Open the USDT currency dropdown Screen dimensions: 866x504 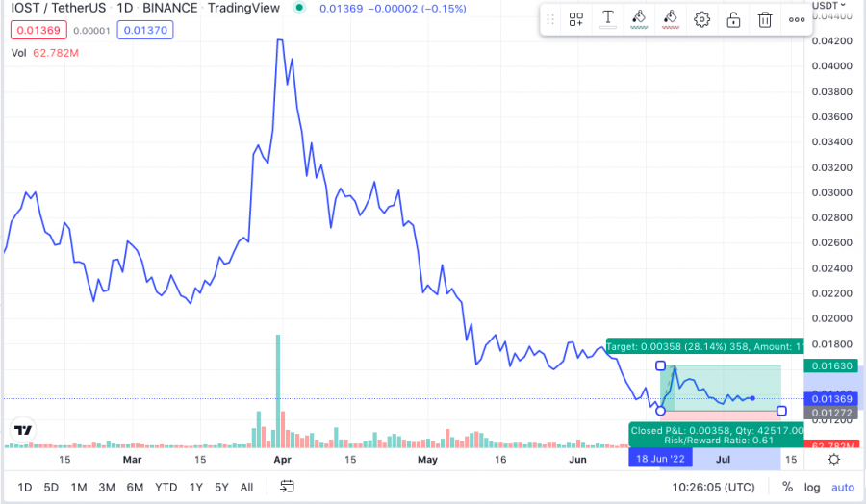pos(829,6)
